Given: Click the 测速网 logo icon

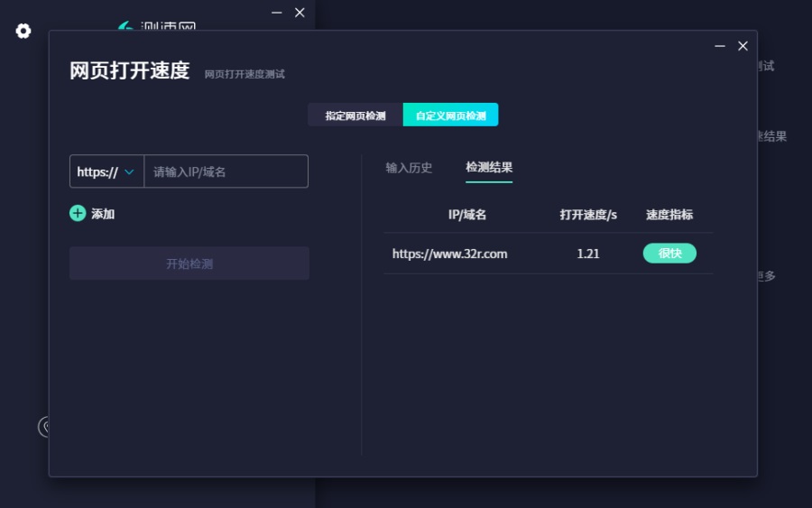Looking at the screenshot, I should [x=125, y=26].
